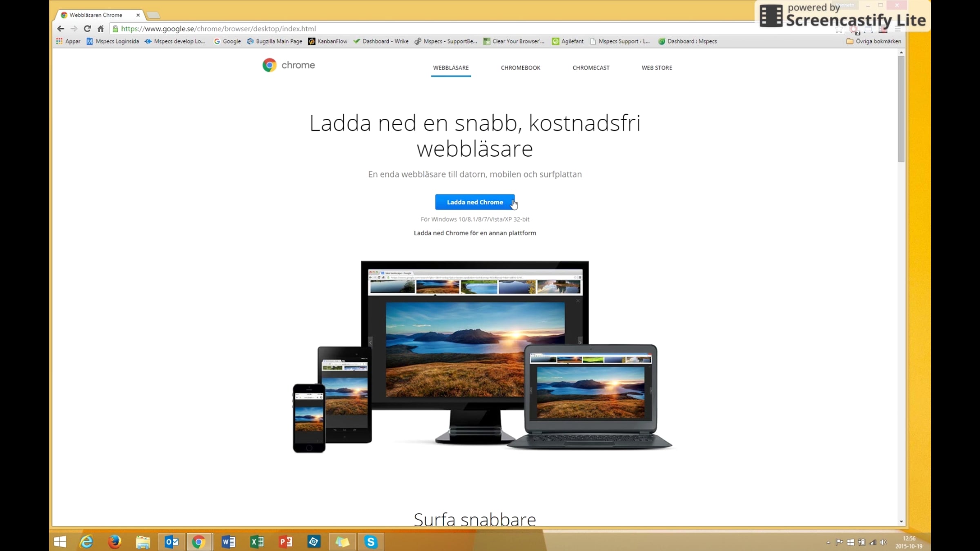
Task: Open the Mspecs develop bookmark
Action: (175, 41)
